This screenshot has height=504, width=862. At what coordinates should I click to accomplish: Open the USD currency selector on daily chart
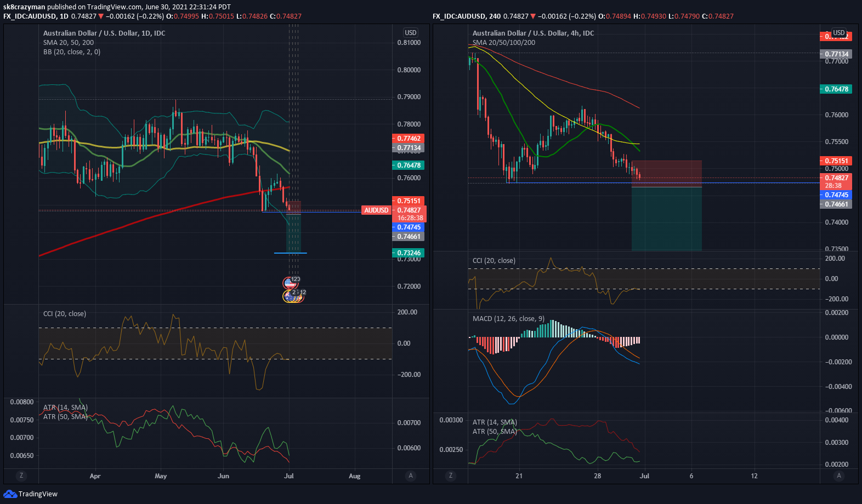411,33
